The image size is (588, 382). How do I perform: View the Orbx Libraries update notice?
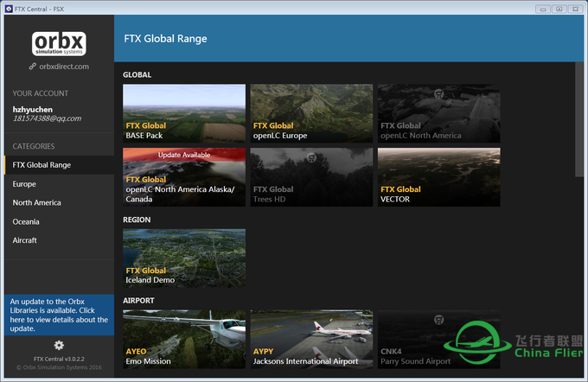click(x=60, y=315)
